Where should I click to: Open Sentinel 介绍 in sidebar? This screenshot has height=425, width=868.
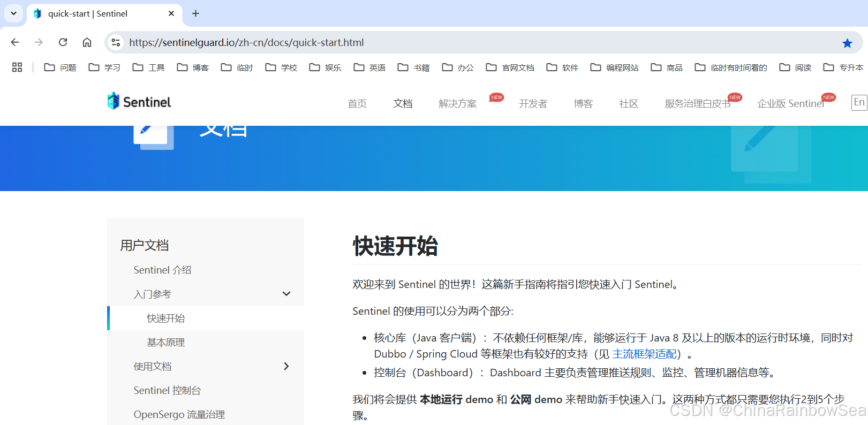tap(162, 270)
